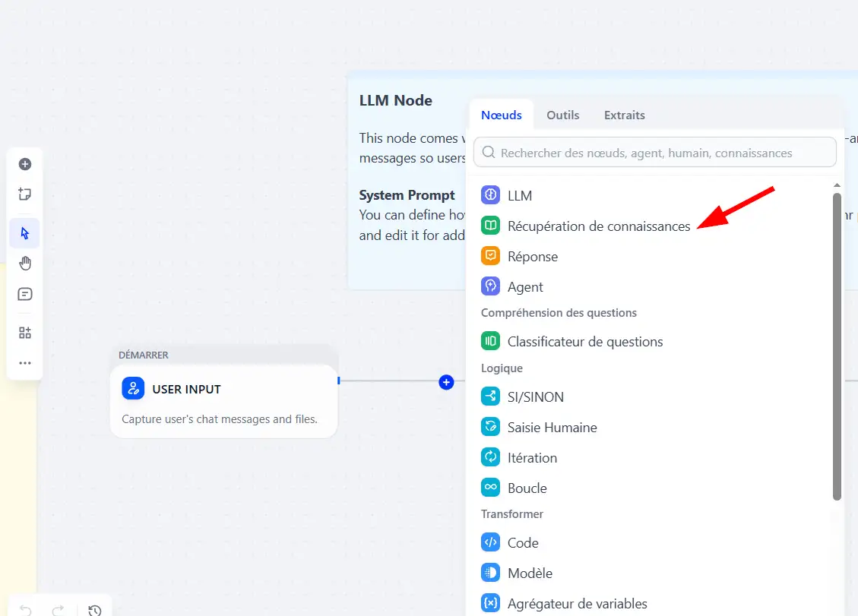Switch to the Outils tab
The image size is (858, 616).
pos(562,115)
